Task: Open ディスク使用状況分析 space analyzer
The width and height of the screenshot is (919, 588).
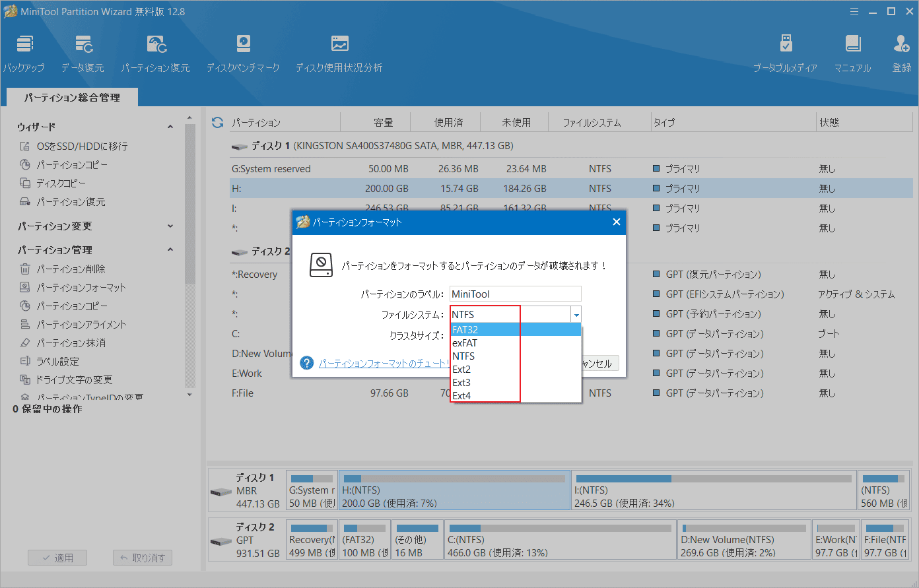Action: coord(339,53)
